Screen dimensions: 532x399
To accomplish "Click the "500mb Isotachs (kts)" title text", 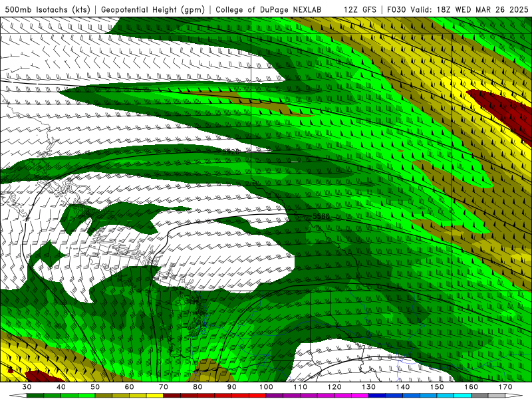I will [x=48, y=9].
